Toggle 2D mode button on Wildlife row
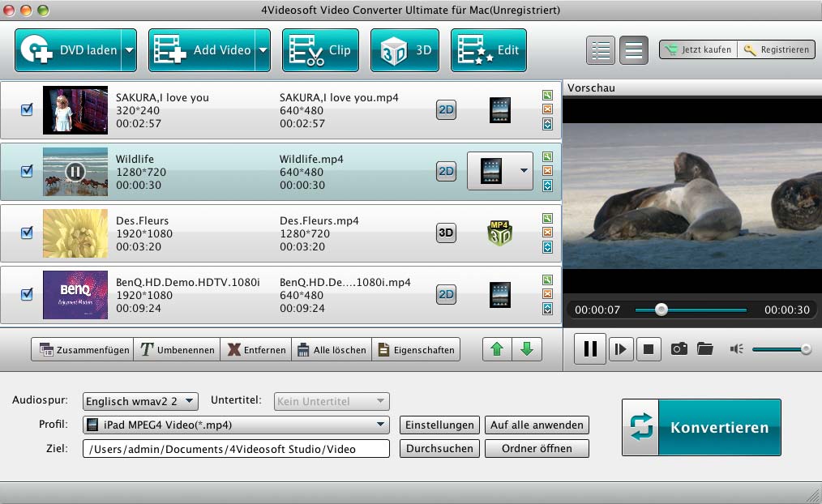 click(x=446, y=171)
